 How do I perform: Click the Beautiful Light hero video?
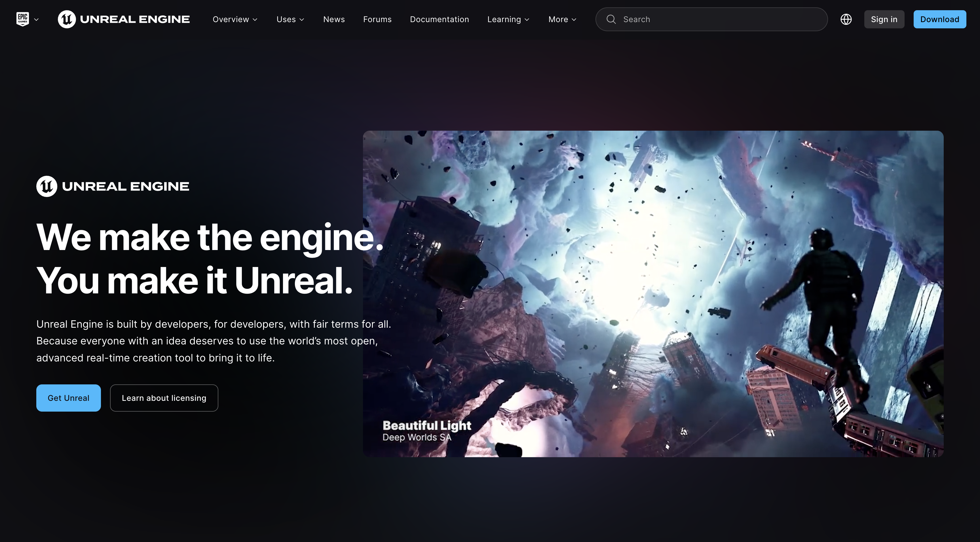[x=653, y=294]
